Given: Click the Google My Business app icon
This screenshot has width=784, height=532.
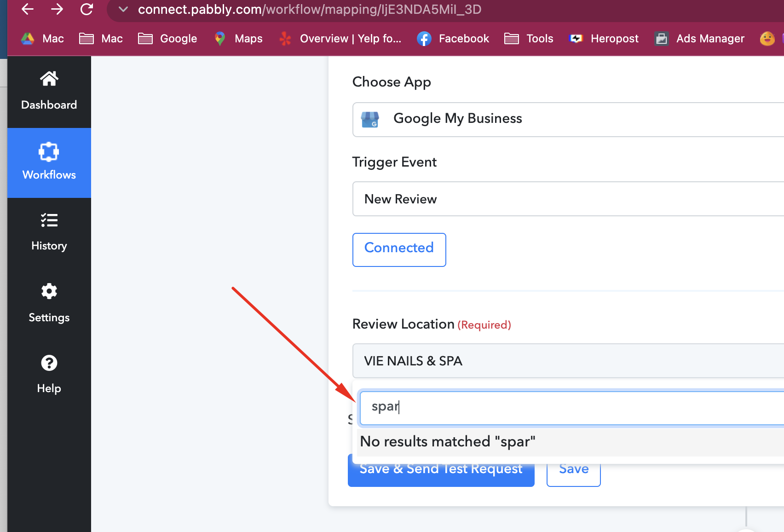Looking at the screenshot, I should 370,120.
